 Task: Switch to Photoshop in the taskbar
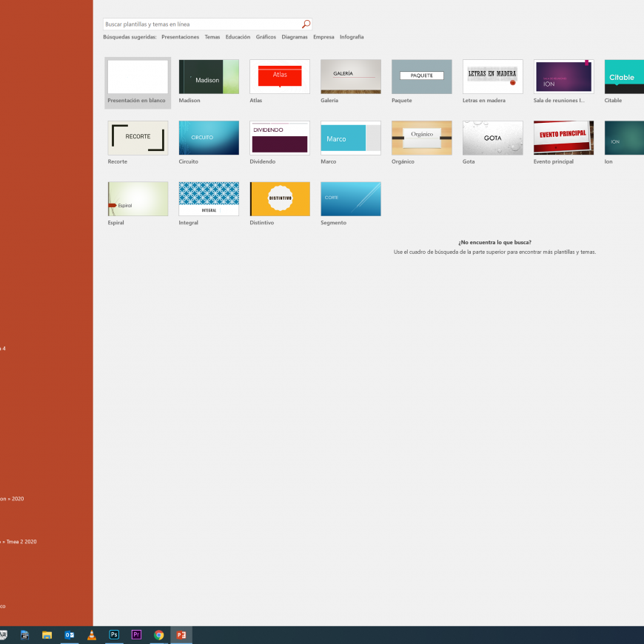point(114,635)
